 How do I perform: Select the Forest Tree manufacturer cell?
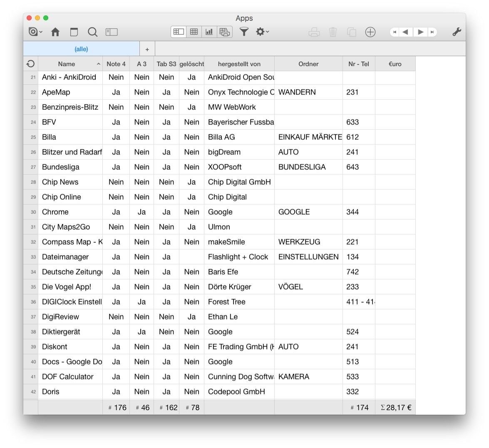239,302
